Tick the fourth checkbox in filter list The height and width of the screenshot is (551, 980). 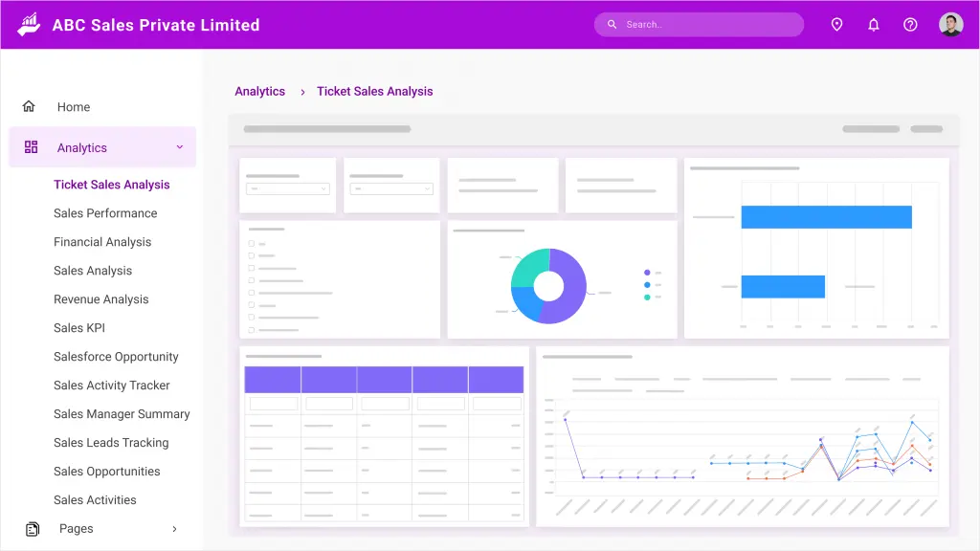pos(252,280)
